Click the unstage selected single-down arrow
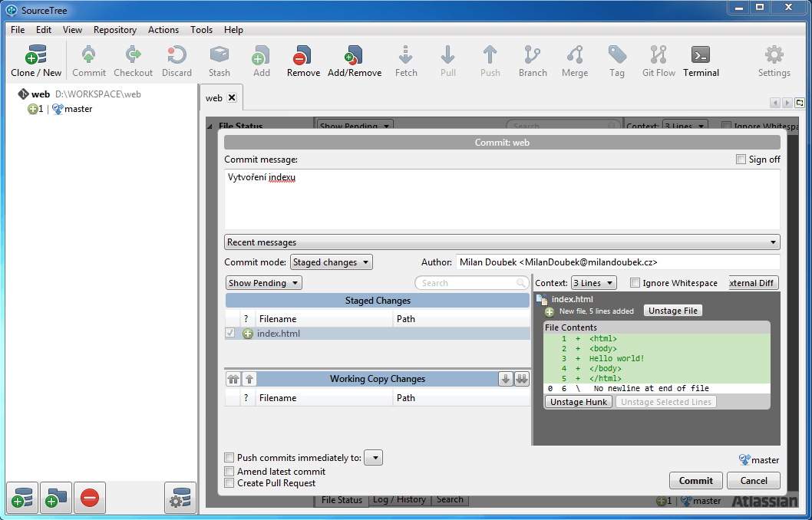Viewport: 812px width, 520px height. (506, 379)
